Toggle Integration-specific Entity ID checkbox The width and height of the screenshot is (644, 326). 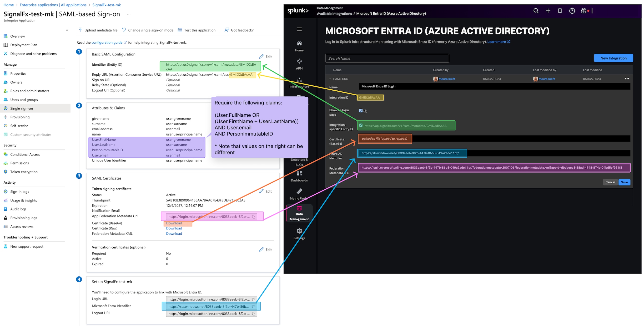tap(361, 125)
